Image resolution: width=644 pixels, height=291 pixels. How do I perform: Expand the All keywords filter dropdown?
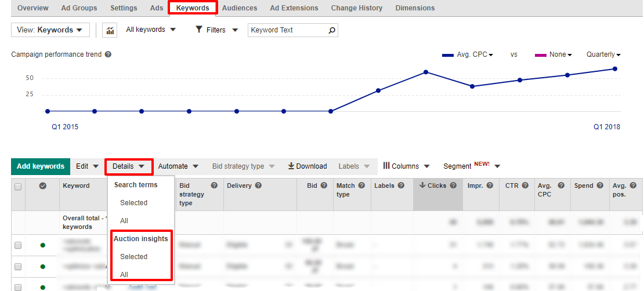(151, 30)
